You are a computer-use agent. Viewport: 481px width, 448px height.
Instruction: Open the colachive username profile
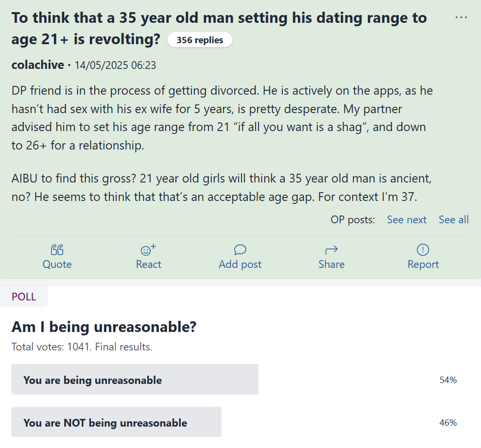point(38,65)
